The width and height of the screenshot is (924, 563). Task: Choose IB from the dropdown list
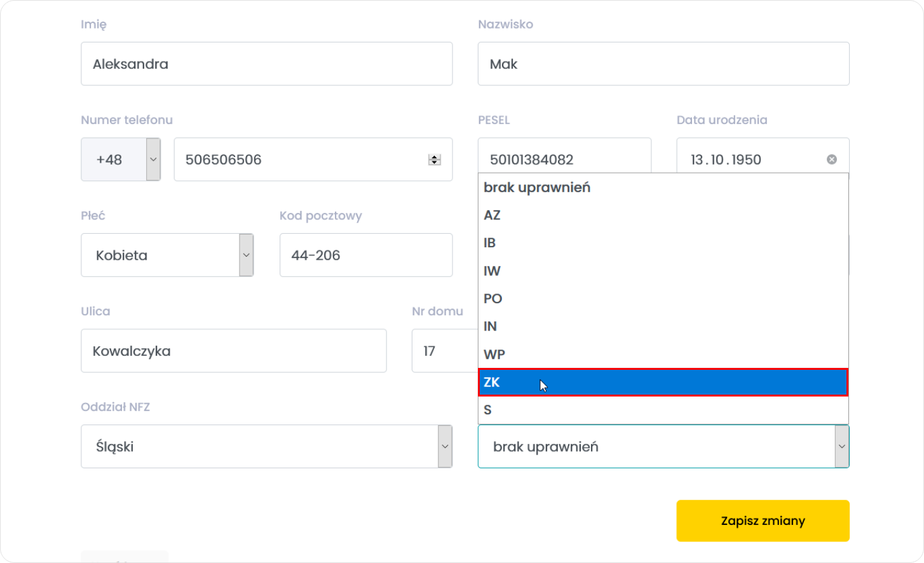(x=663, y=243)
